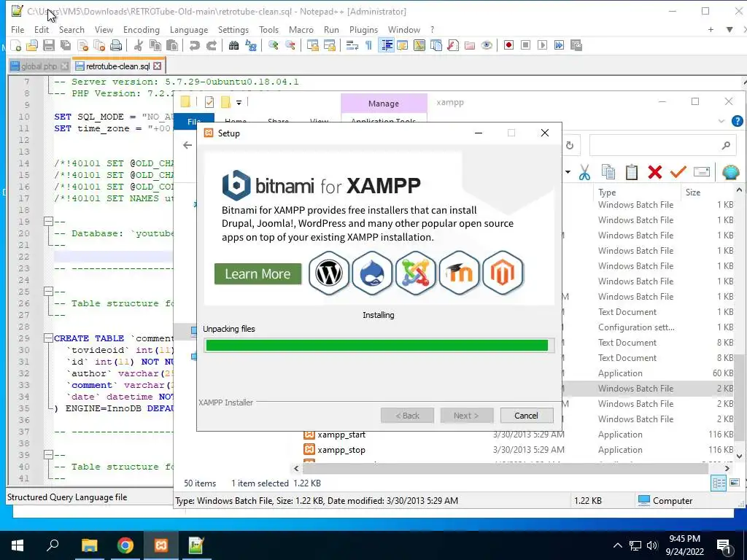Screen dimensions: 747x560
Task: Click the blue scissors Cut icon in Explorer
Action: (x=584, y=172)
